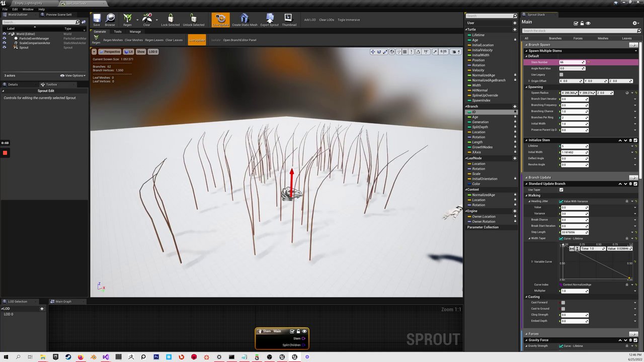The image size is (644, 362).
Task: Click Open BranchEditor Panel button
Action: [239, 40]
